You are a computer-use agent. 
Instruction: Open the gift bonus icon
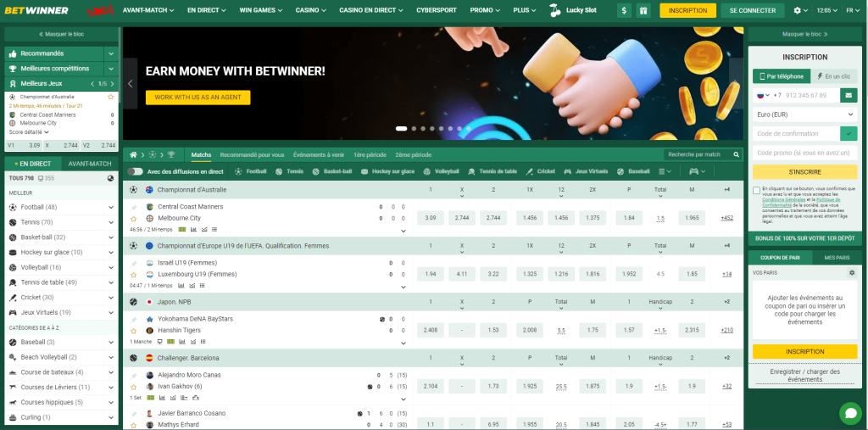tap(643, 10)
